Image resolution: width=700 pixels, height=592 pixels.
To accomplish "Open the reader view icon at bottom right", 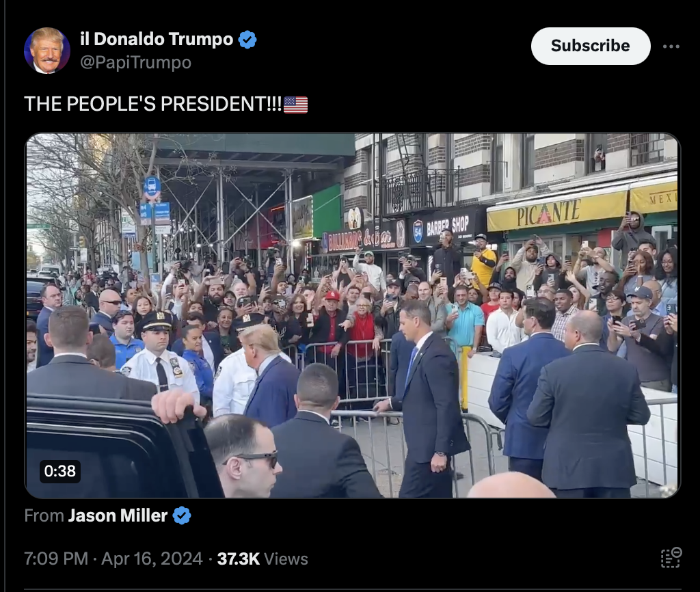I will [671, 558].
